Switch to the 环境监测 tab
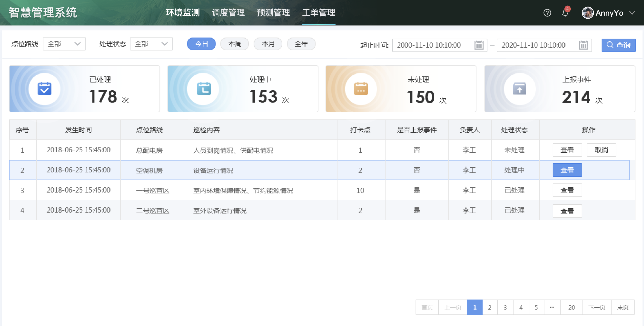644x326 pixels. click(183, 13)
